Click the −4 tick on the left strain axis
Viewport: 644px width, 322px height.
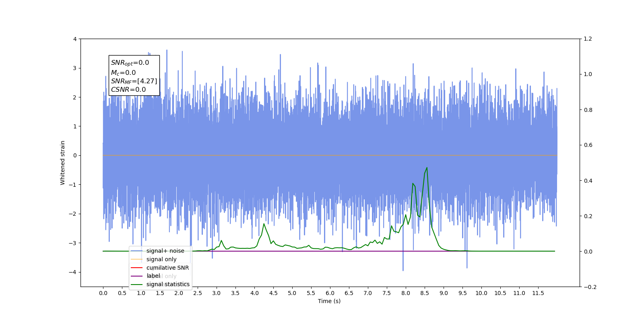click(73, 272)
